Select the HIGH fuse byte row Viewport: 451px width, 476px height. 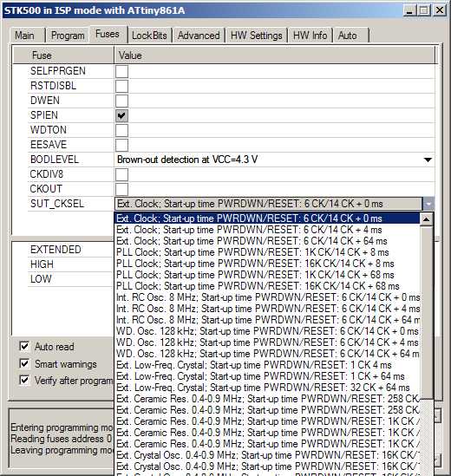[70, 264]
